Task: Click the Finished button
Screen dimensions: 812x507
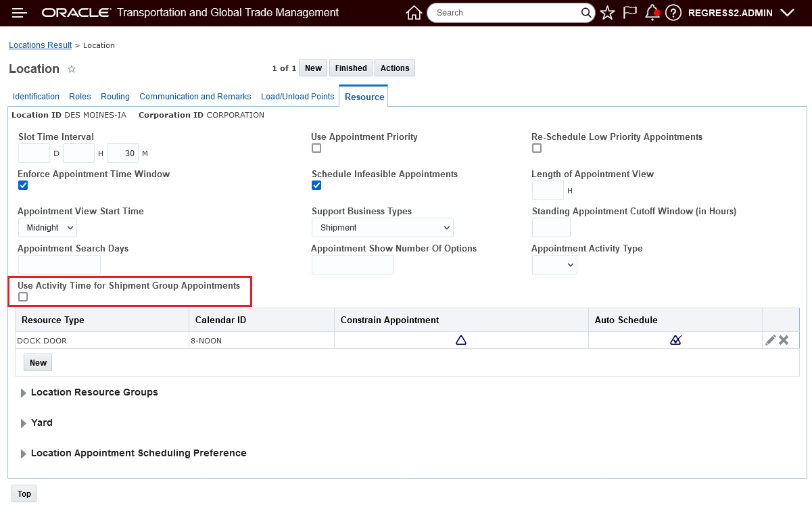Action: point(351,68)
